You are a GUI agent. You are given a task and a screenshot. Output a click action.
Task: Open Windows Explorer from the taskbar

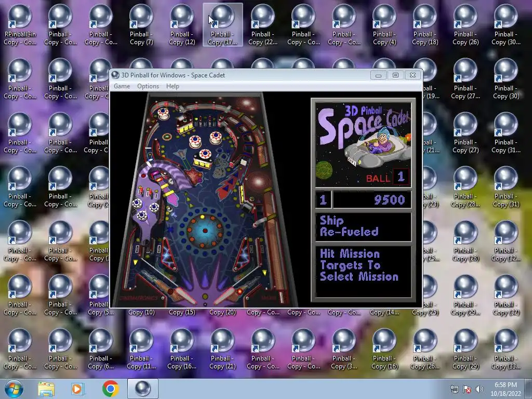[x=46, y=389]
